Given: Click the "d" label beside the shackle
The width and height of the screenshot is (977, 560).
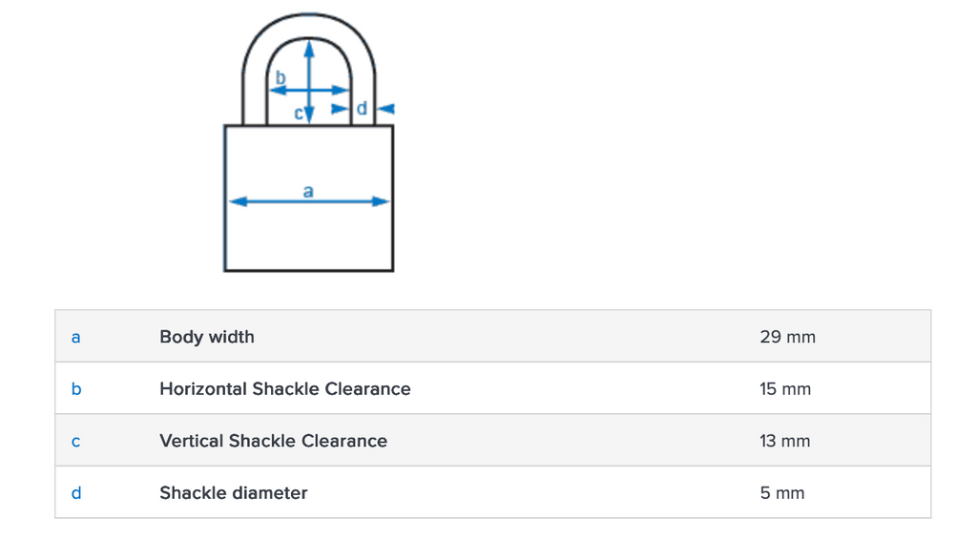Looking at the screenshot, I should [x=362, y=109].
